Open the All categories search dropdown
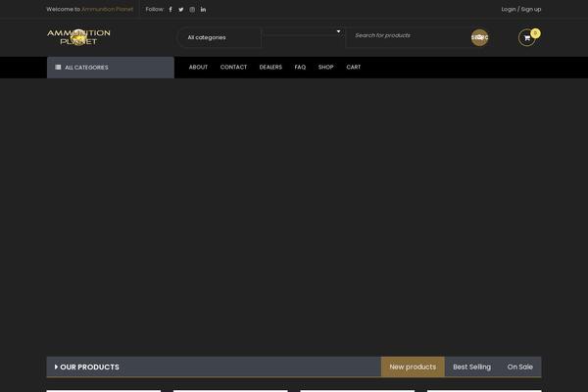This screenshot has height=392, width=588. 220,37
